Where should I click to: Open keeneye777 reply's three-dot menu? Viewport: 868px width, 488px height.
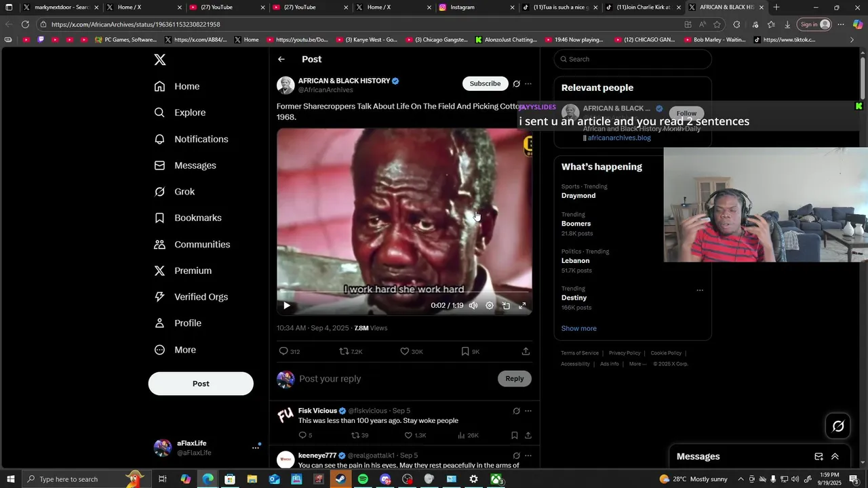pyautogui.click(x=528, y=455)
